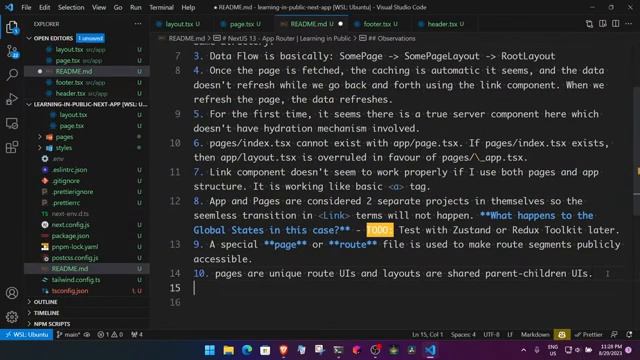Open Source Control view in activity bar
Image resolution: width=640 pixels, height=360 pixels.
click(x=12, y=51)
